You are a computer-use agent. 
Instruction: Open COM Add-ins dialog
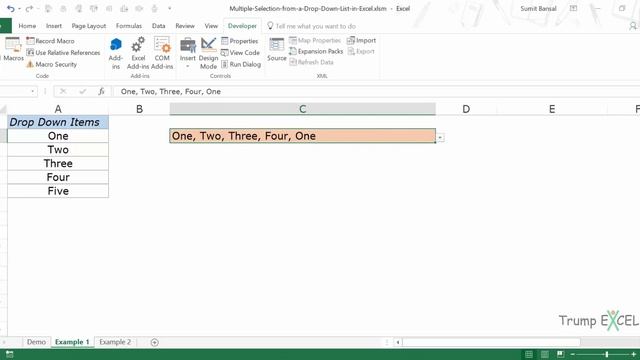pyautogui.click(x=162, y=53)
